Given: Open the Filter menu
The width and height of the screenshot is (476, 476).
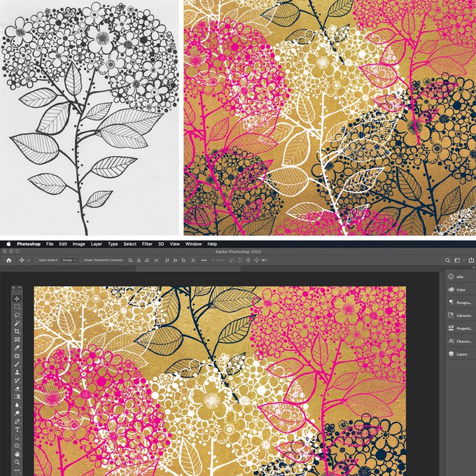Looking at the screenshot, I should pyautogui.click(x=147, y=244).
